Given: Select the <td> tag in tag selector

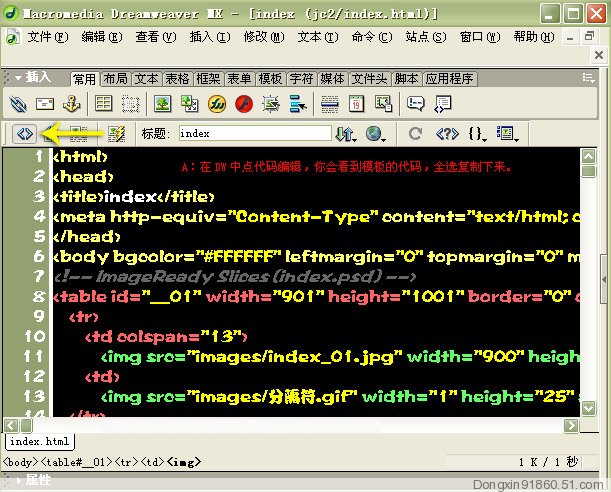Looking at the screenshot, I should tap(153, 462).
